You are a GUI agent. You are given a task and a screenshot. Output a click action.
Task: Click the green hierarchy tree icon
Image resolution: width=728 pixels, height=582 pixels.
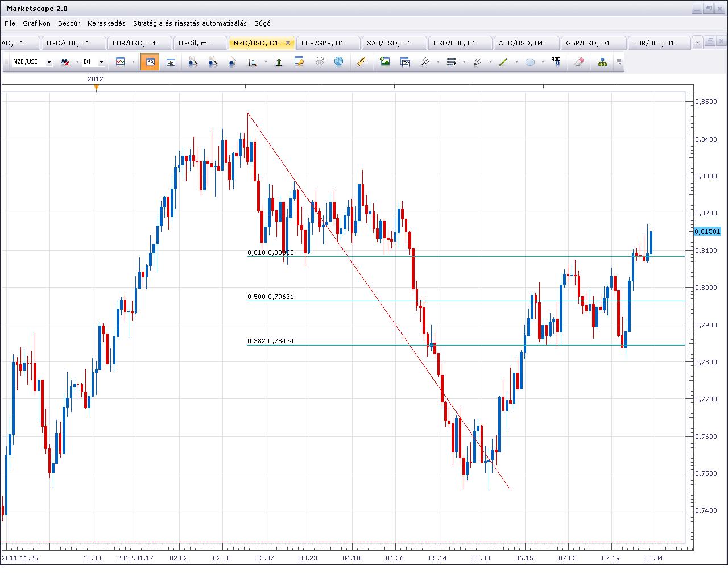coord(602,62)
